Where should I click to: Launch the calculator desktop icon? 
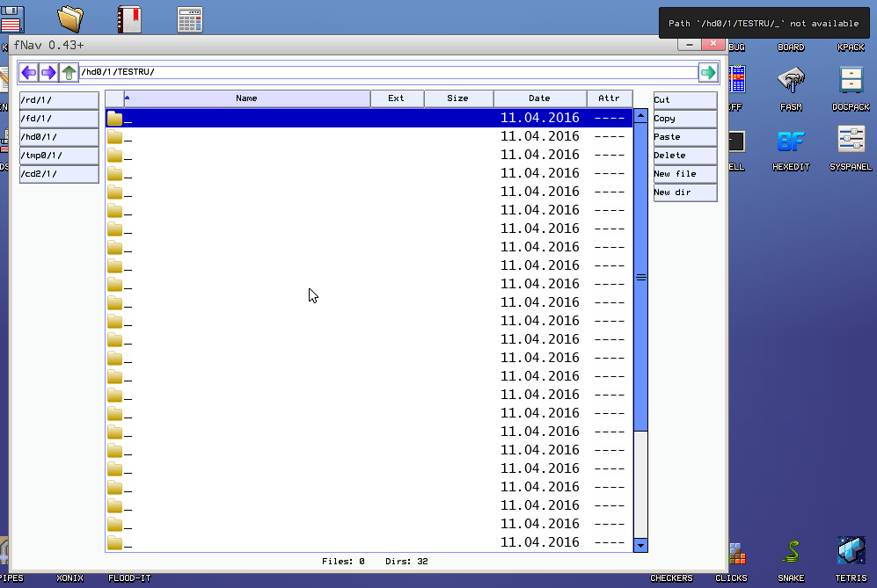pos(190,18)
